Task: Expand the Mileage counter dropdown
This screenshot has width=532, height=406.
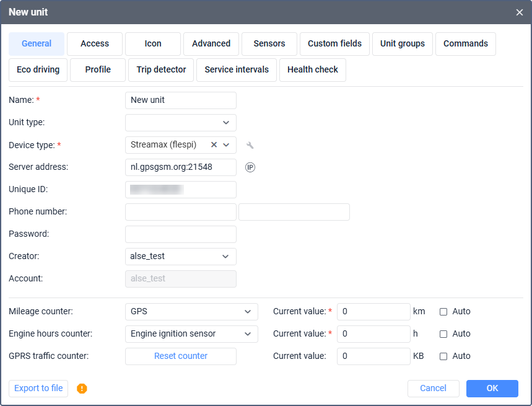Action: click(x=248, y=311)
